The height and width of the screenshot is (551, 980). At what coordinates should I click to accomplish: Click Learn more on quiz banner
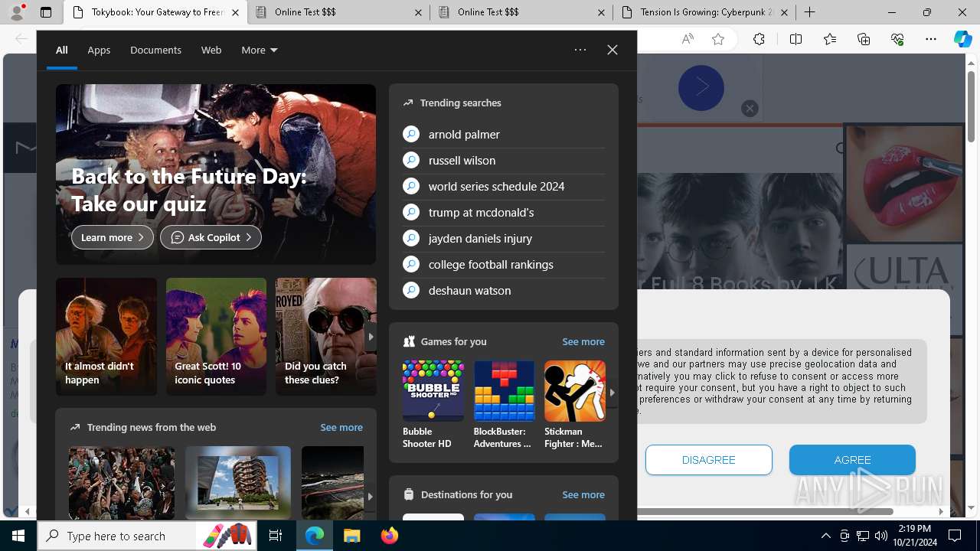point(113,237)
